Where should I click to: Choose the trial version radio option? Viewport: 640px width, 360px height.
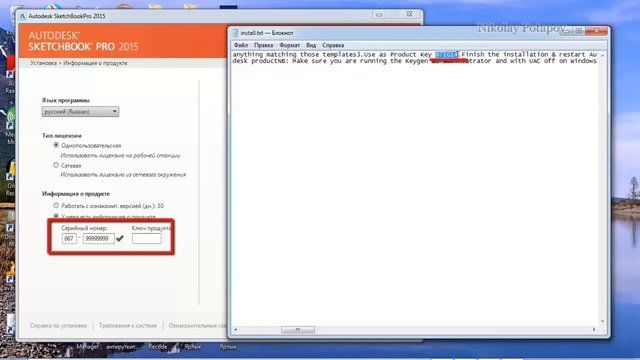coord(56,206)
